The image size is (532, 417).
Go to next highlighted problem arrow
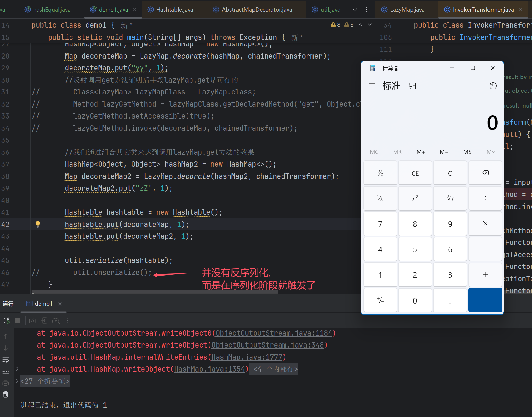tap(370, 25)
